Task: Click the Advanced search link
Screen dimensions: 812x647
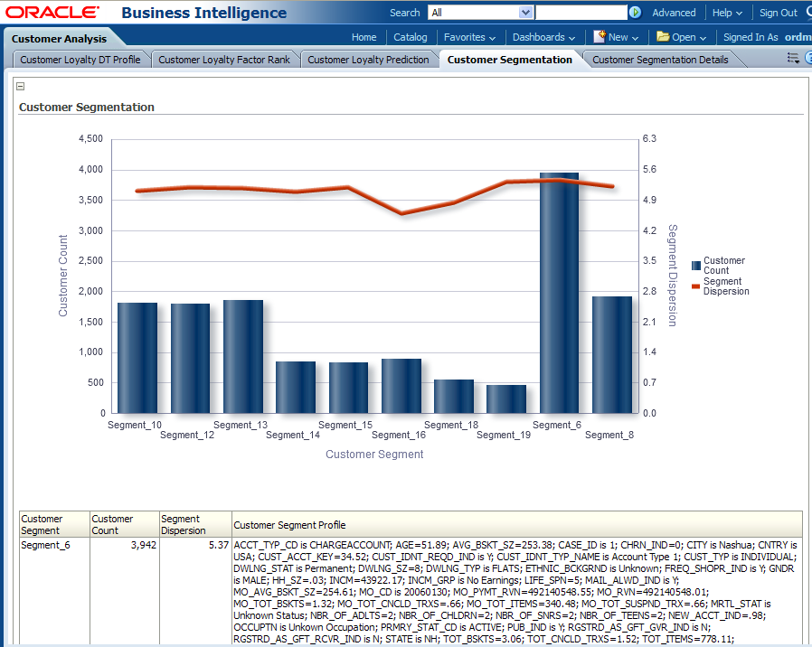Action: [674, 13]
